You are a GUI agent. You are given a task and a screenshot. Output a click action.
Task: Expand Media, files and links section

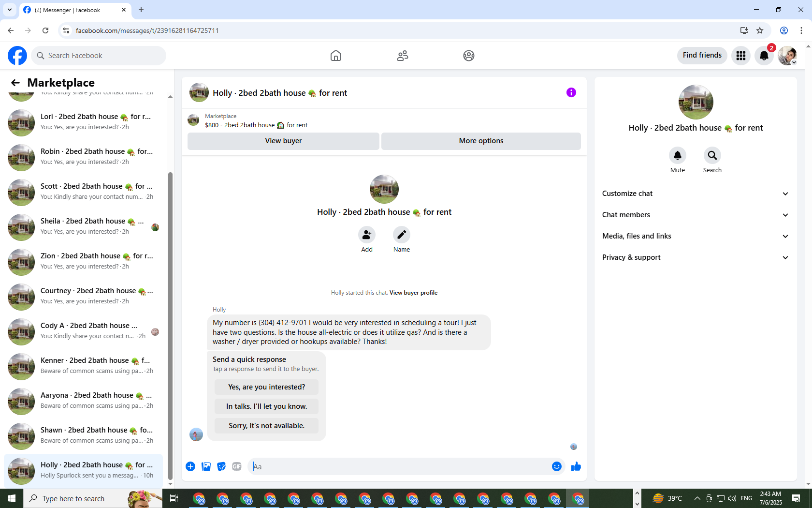coord(696,236)
